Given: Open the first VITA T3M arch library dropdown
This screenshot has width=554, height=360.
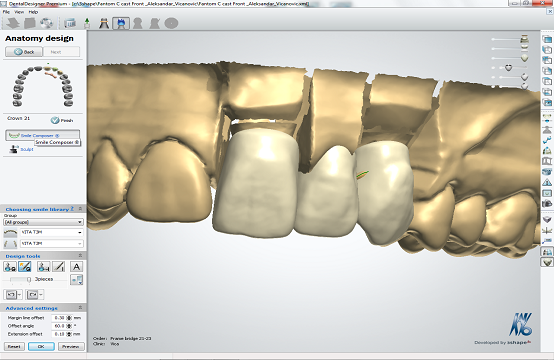Looking at the screenshot, I should coord(51,232).
